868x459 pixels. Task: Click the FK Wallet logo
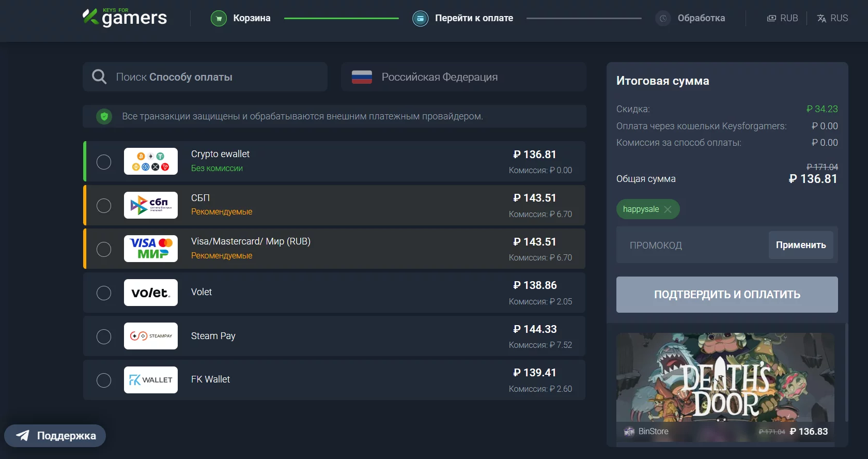(151, 380)
